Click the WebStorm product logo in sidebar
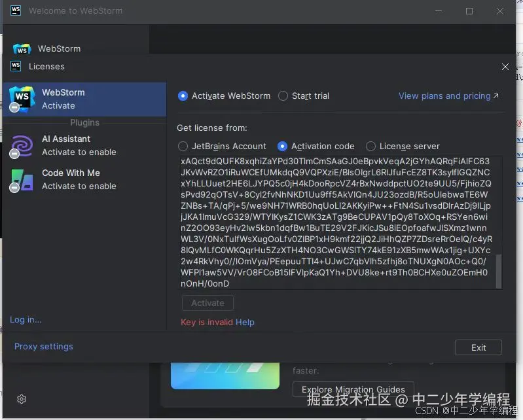 click(x=22, y=49)
